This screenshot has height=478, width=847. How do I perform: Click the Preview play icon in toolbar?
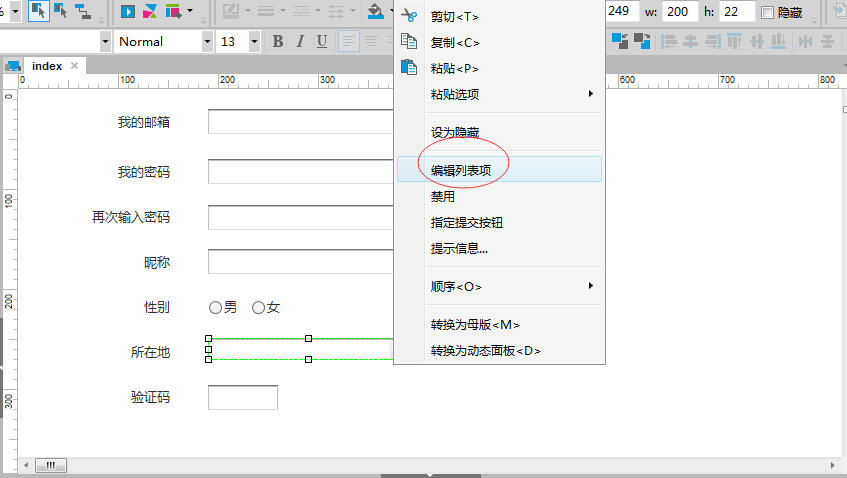(128, 11)
